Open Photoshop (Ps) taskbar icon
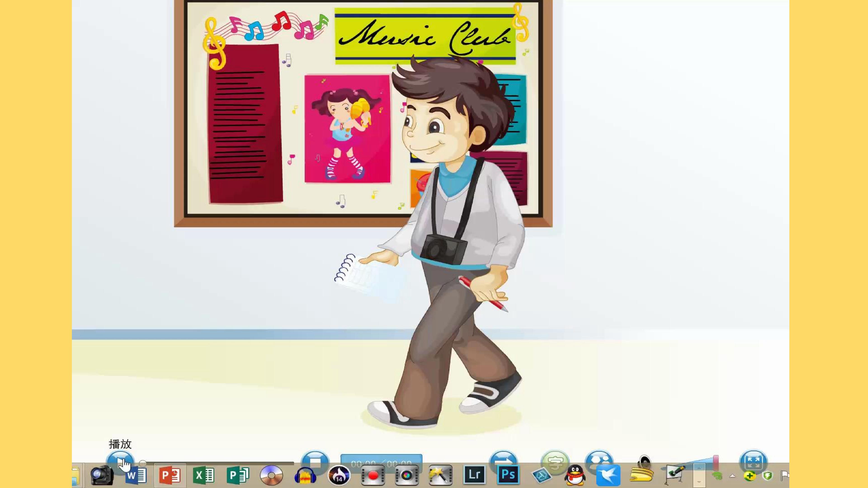The height and width of the screenshot is (488, 868). pyautogui.click(x=508, y=475)
